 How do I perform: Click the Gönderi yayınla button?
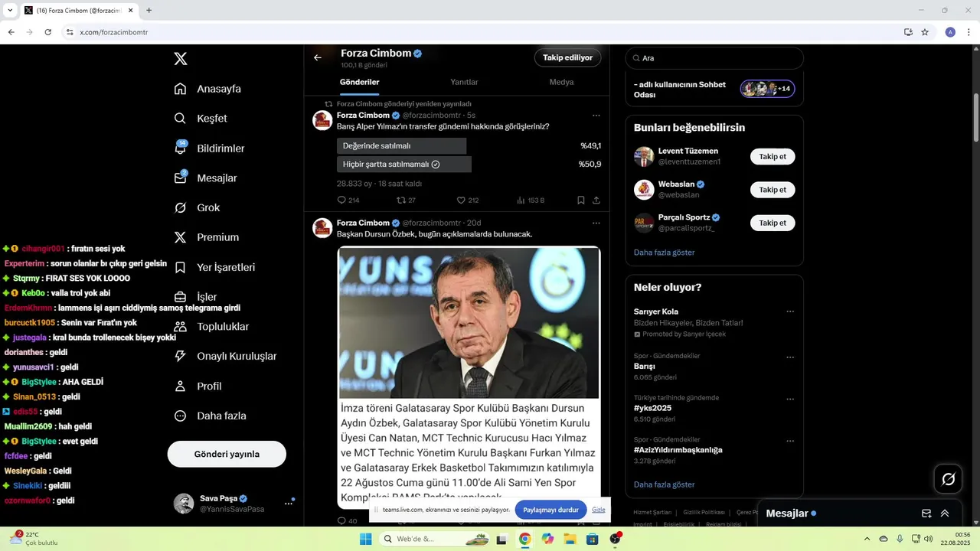coord(227,454)
